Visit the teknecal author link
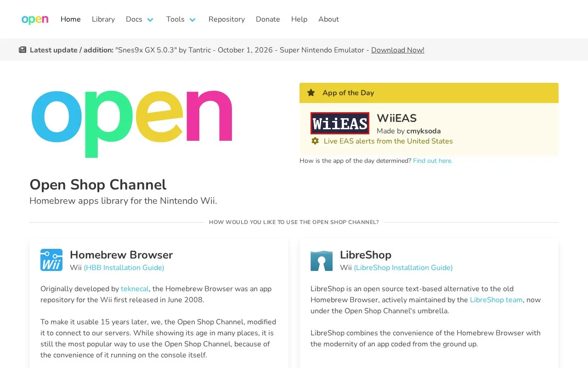Viewport: 588px width, 368px height. tap(135, 289)
